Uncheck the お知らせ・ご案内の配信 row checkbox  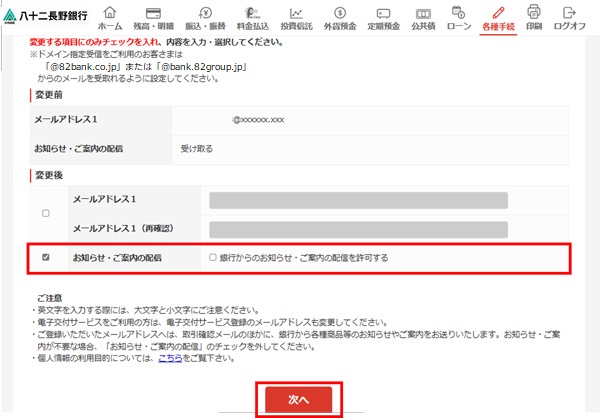45,257
